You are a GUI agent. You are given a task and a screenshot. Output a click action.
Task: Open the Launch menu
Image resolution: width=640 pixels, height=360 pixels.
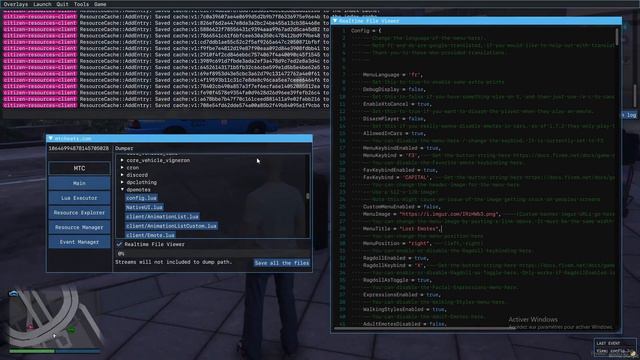tap(42, 4)
